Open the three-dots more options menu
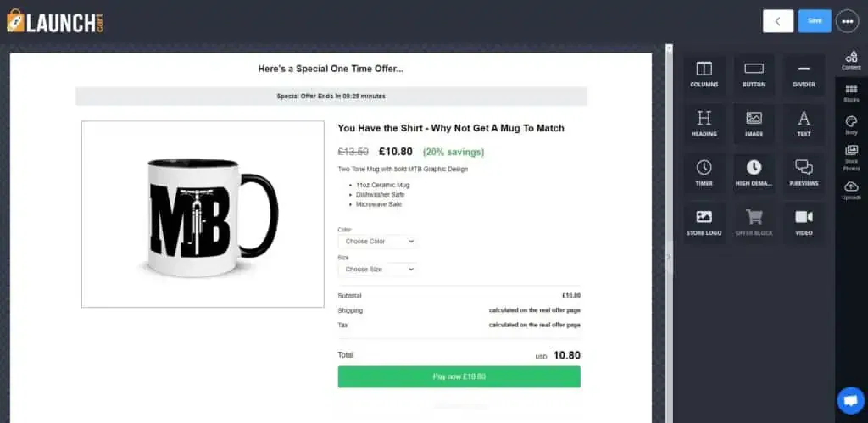The image size is (868, 423). pyautogui.click(x=847, y=21)
